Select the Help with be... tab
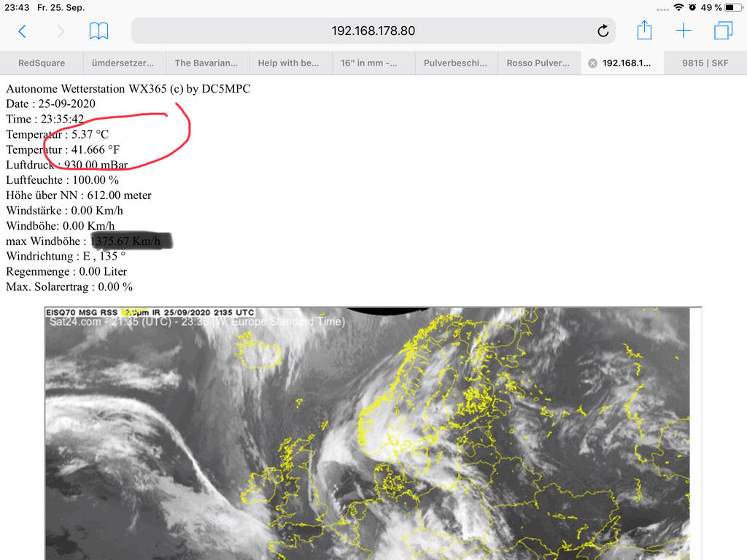This screenshot has height=560, width=747. (289, 63)
